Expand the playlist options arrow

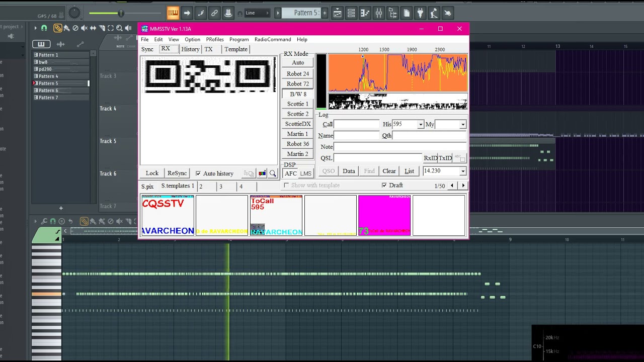coord(35,28)
